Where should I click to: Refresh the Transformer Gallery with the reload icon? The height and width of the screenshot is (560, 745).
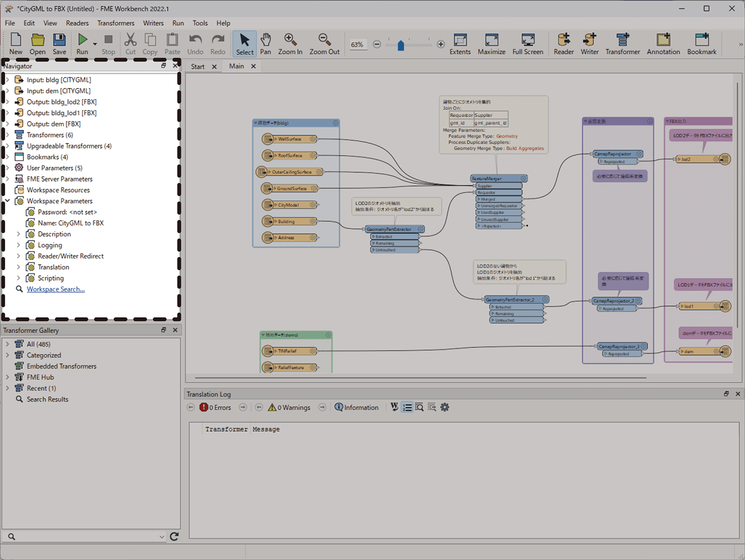(x=174, y=536)
